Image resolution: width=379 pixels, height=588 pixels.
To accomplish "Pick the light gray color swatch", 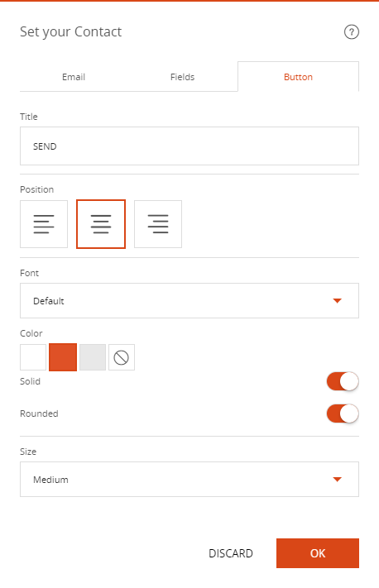I will 93,357.
